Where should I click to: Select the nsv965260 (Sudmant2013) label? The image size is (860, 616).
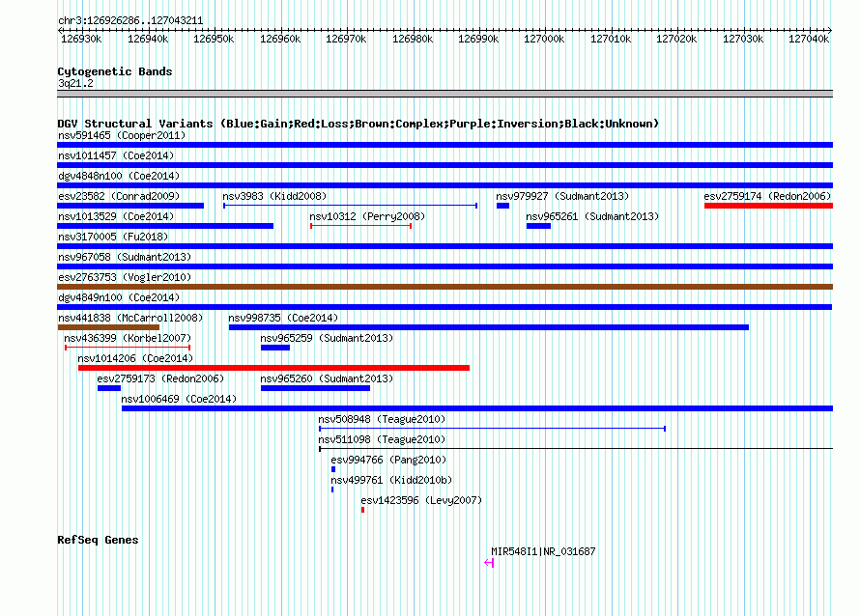(x=327, y=378)
